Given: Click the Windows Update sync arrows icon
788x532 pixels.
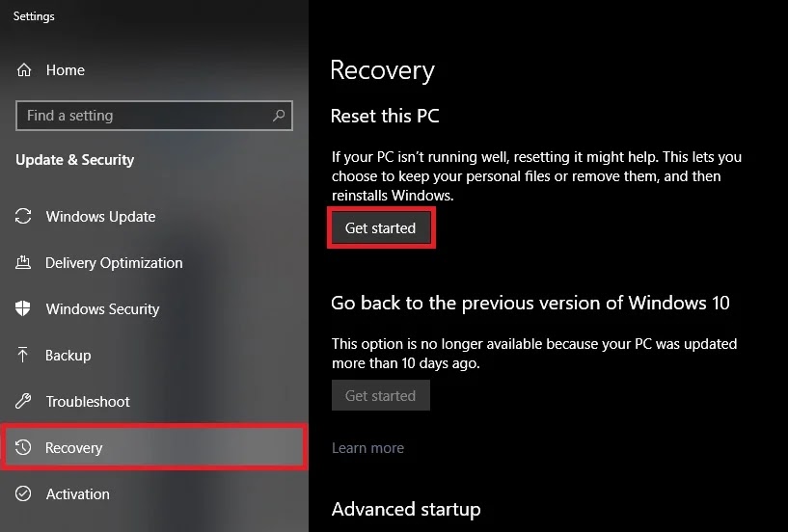Looking at the screenshot, I should pyautogui.click(x=23, y=216).
